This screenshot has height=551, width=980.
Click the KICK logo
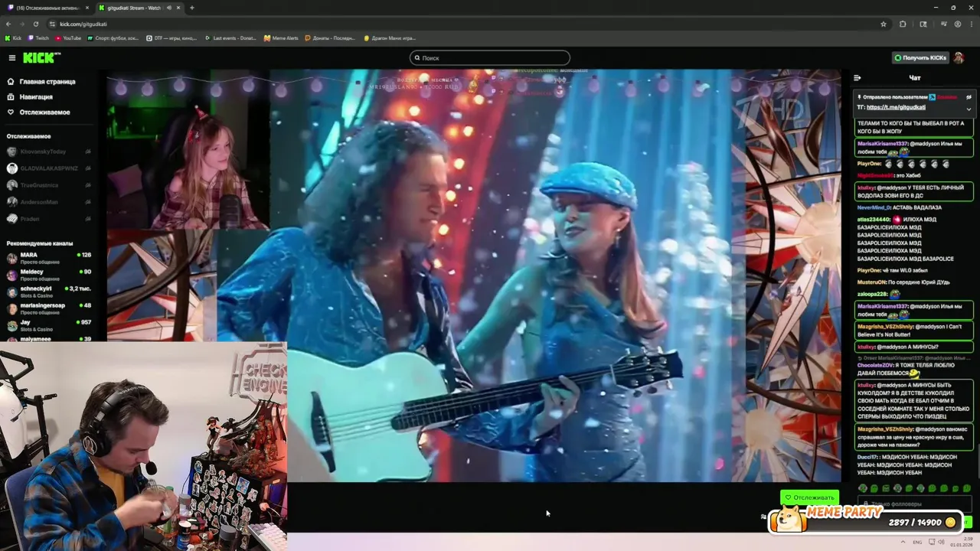click(x=41, y=57)
